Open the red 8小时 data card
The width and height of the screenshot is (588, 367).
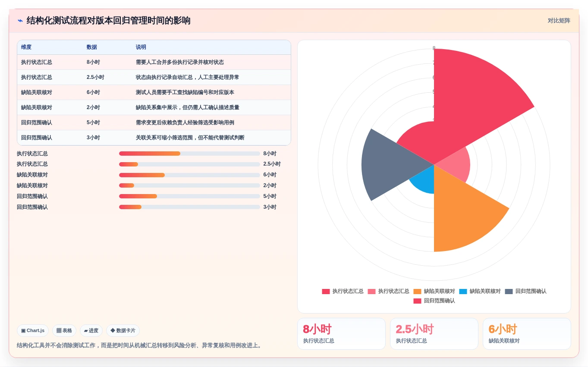coord(341,334)
